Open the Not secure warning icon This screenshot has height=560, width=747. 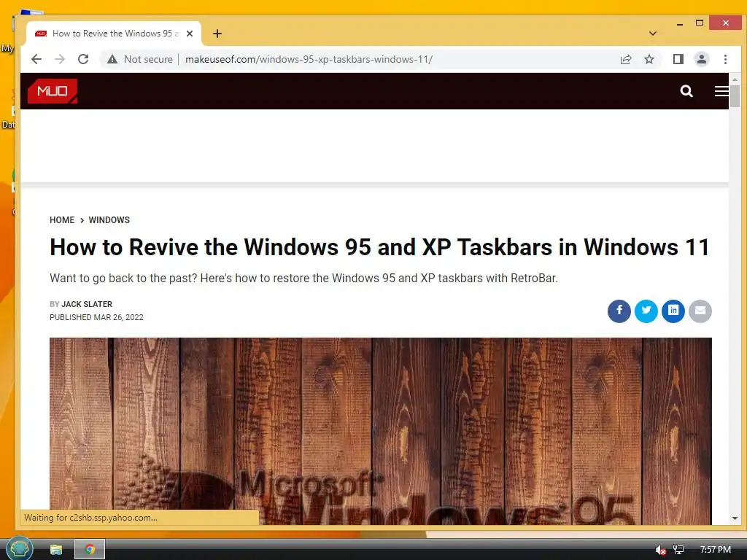coord(112,59)
